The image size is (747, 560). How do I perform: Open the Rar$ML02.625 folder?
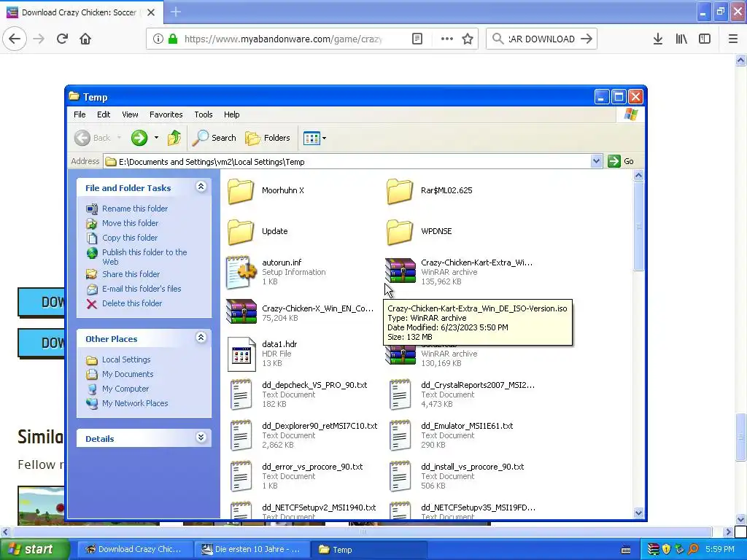click(x=399, y=191)
